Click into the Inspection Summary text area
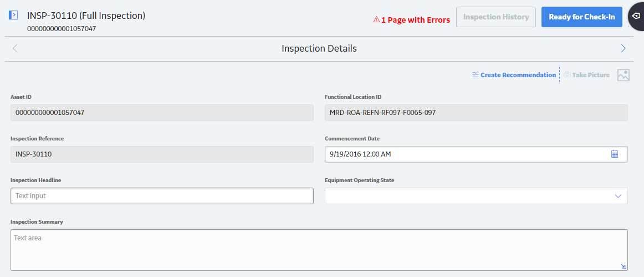Image resolution: width=644 pixels, height=277 pixels. pos(319,250)
